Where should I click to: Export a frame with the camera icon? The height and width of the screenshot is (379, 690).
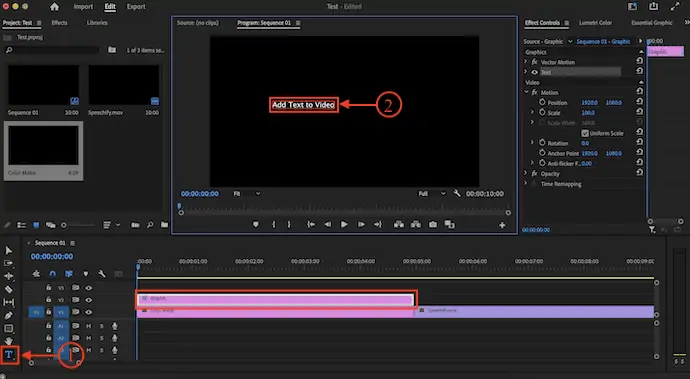coord(433,224)
